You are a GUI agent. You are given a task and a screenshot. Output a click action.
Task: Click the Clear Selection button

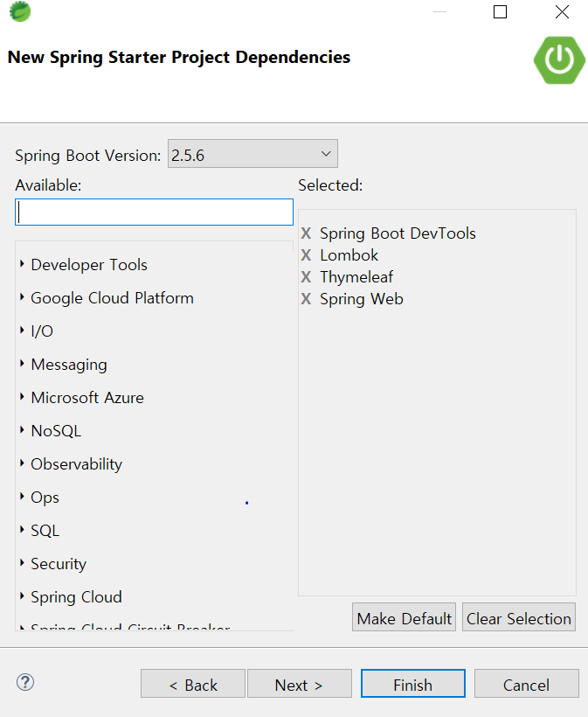(519, 618)
